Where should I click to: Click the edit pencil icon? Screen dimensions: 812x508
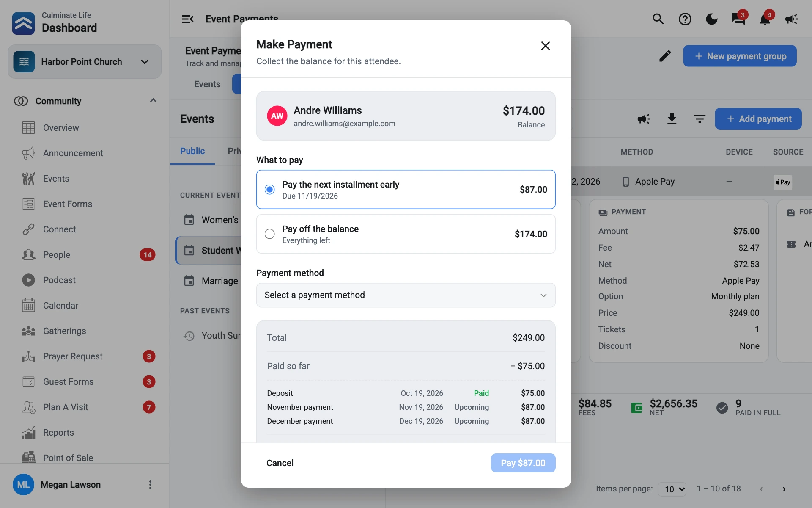tap(665, 56)
